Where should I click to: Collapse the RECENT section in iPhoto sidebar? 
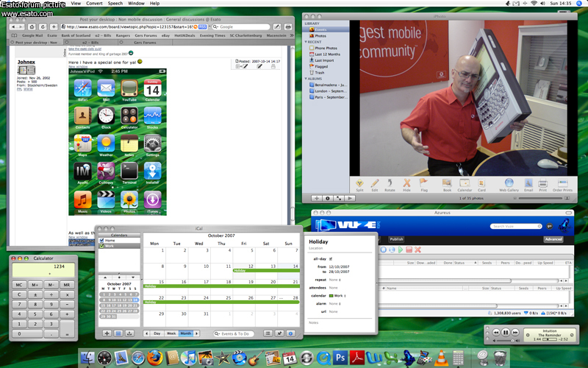click(x=306, y=42)
